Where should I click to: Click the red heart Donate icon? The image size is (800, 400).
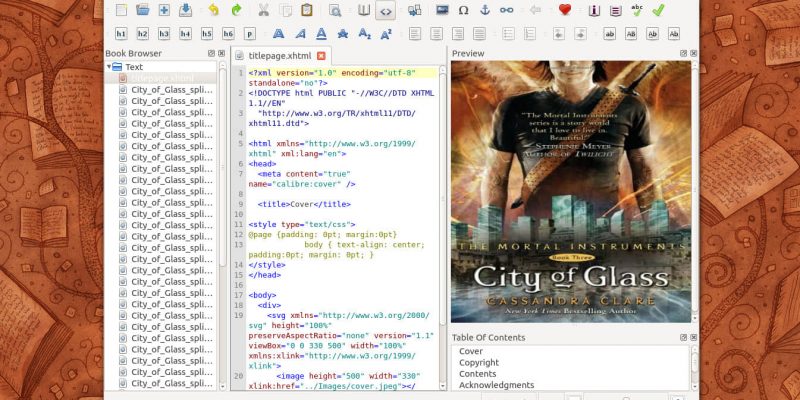coord(564,10)
